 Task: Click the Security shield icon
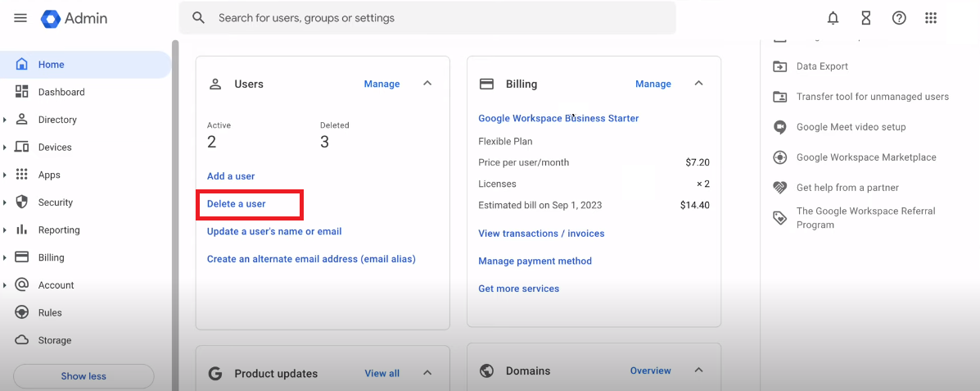22,202
